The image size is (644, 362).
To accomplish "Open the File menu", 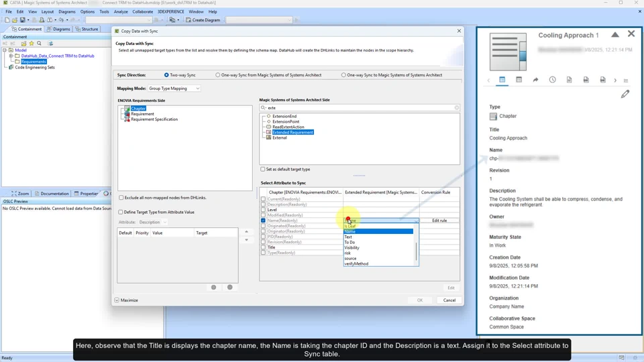I will pos(9,11).
